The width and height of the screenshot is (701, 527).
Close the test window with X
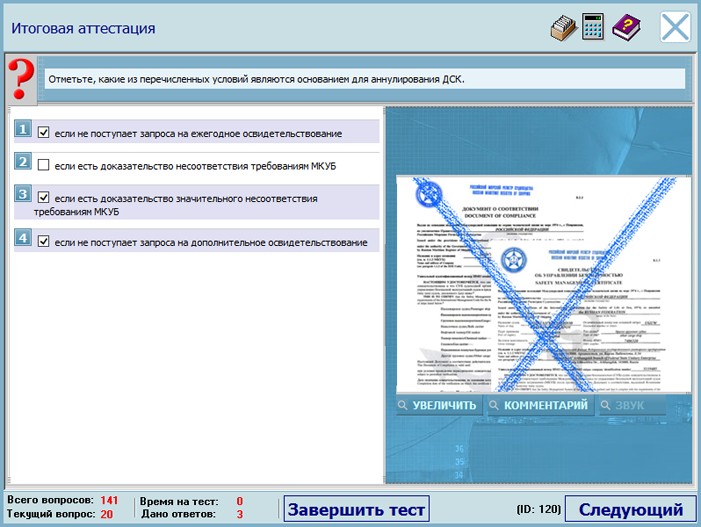tap(675, 27)
